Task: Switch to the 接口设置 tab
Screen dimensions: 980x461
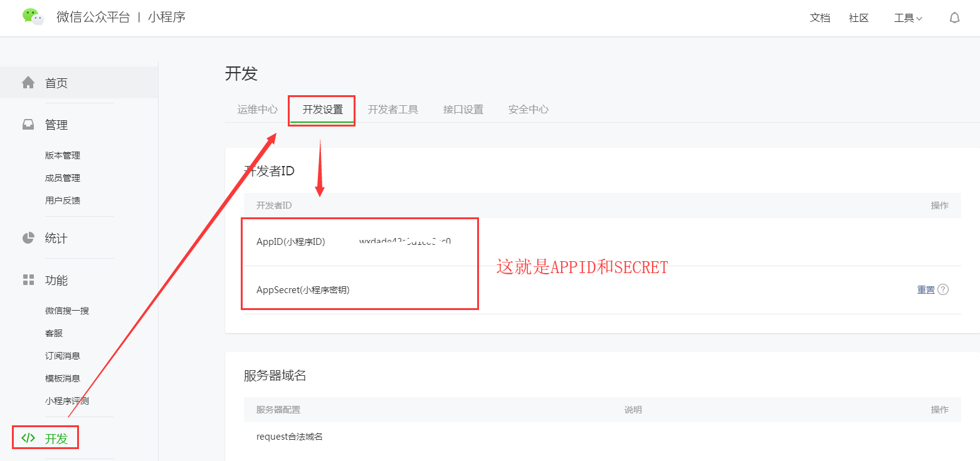Action: [x=463, y=109]
